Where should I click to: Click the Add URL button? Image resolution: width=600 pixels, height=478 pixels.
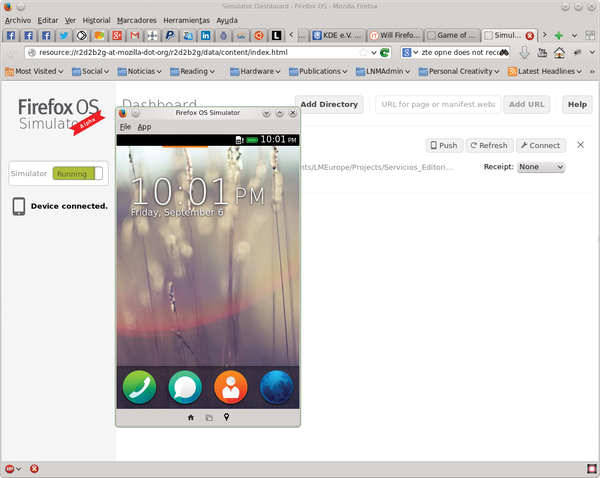[x=527, y=104]
